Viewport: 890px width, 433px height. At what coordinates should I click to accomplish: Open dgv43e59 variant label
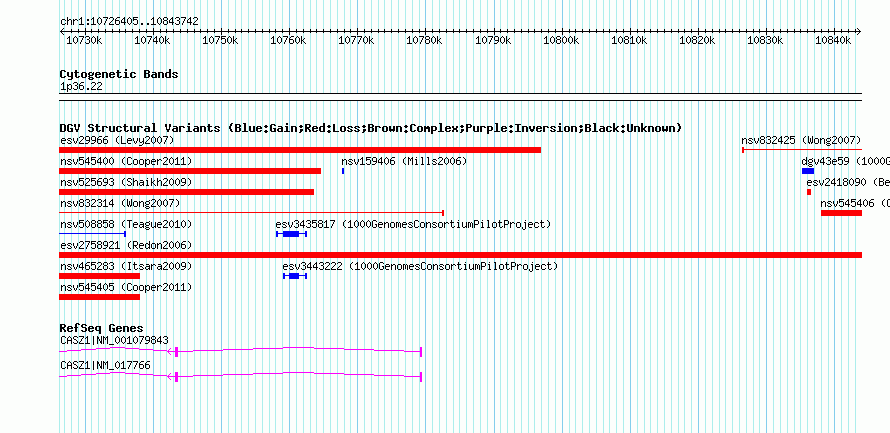(x=846, y=162)
